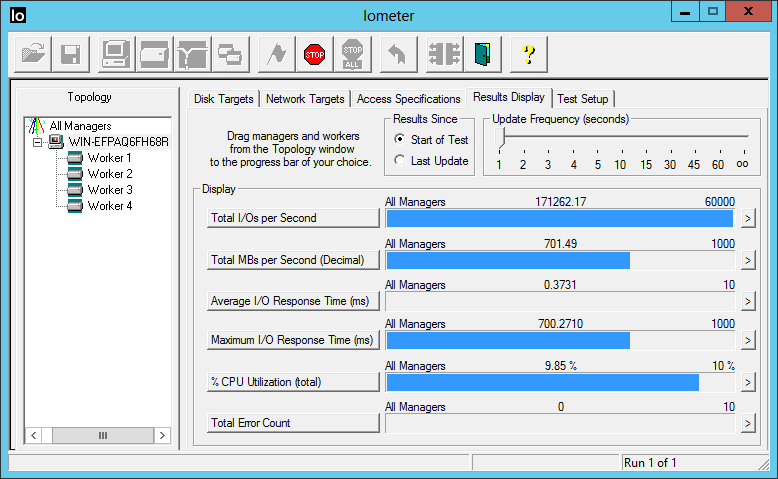Click the Update Frequency slider handle
The image size is (778, 479).
pyautogui.click(x=499, y=137)
